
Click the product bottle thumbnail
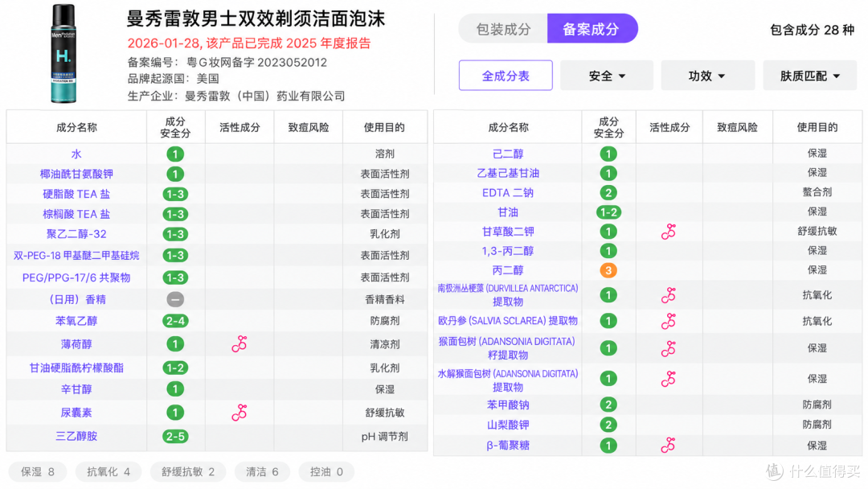pos(63,54)
